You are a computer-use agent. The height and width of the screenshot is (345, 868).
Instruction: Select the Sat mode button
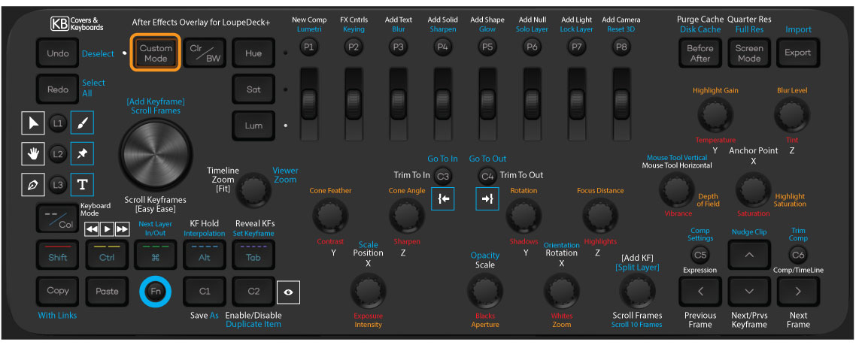point(253,89)
